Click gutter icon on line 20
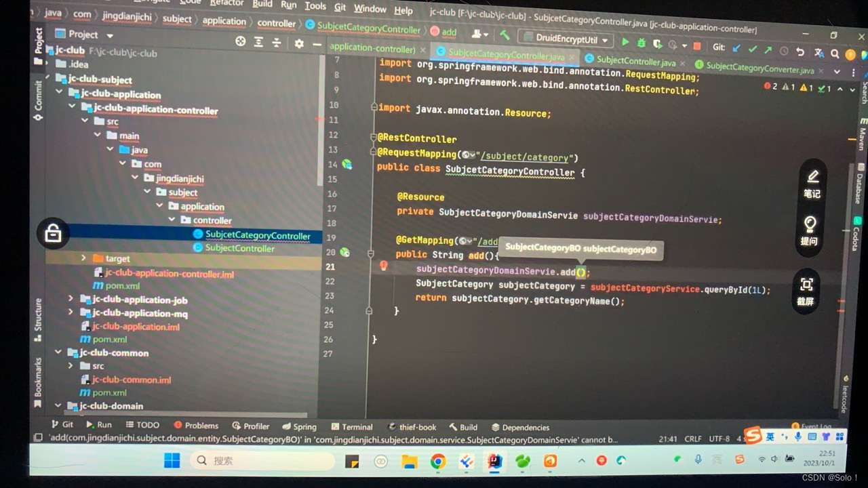 (345, 252)
